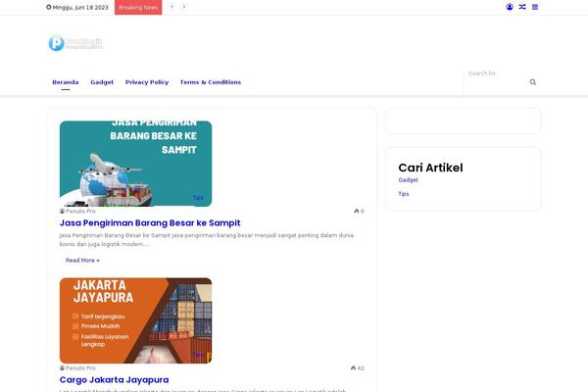Viewport: 588px width, 392px height.
Task: Open Jakarta Jayapura cargo thumbnail
Action: point(136,320)
